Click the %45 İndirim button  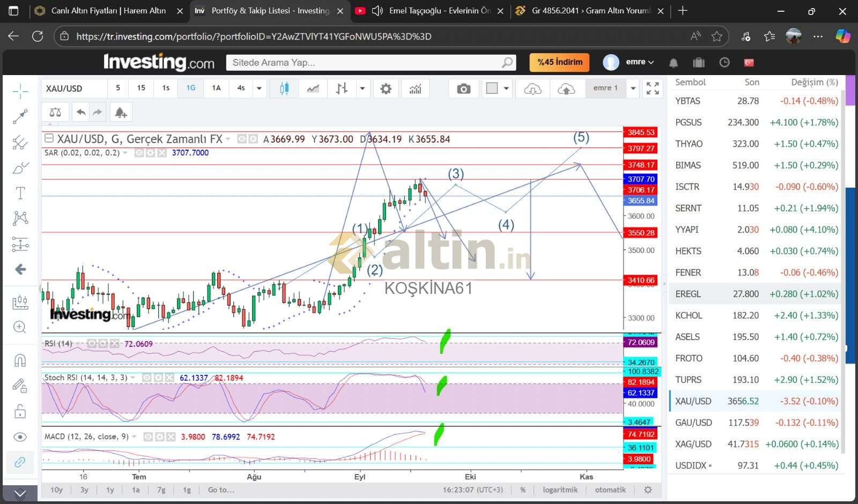click(559, 62)
